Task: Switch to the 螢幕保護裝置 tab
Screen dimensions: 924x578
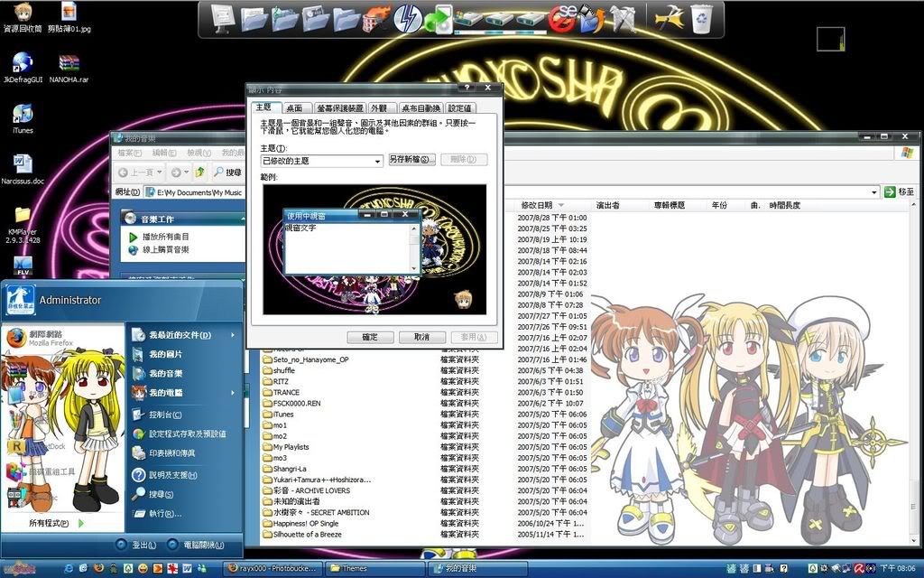Action: point(340,108)
